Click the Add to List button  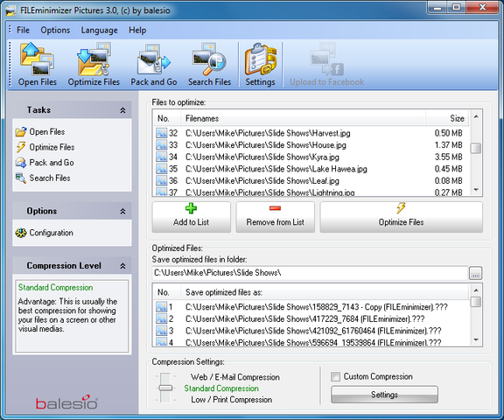(192, 217)
